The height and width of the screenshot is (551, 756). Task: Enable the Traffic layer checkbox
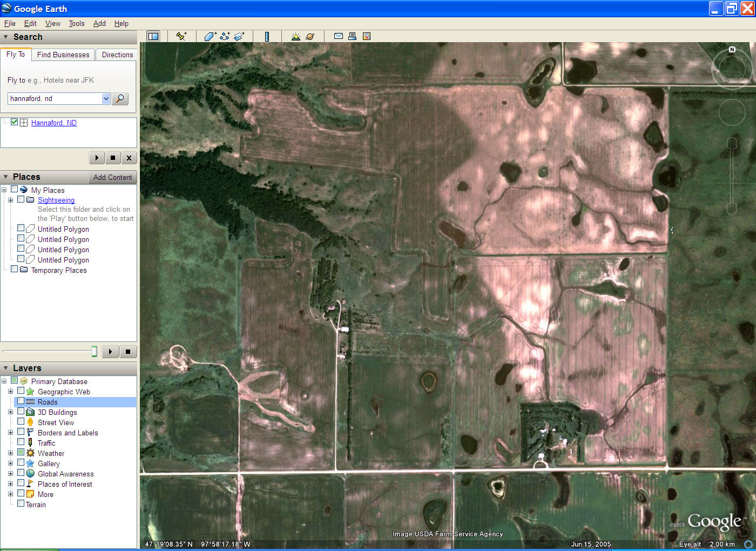coord(21,442)
